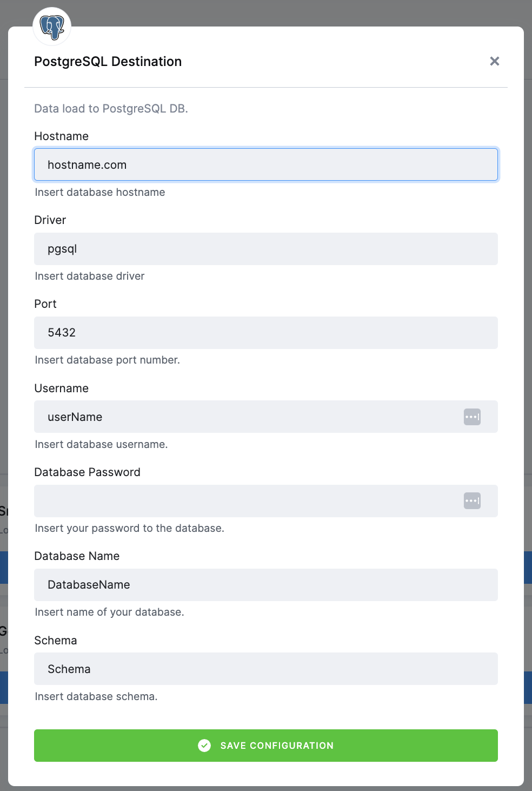
Task: Select the Hostname input containing hostname.com
Action: tap(266, 164)
